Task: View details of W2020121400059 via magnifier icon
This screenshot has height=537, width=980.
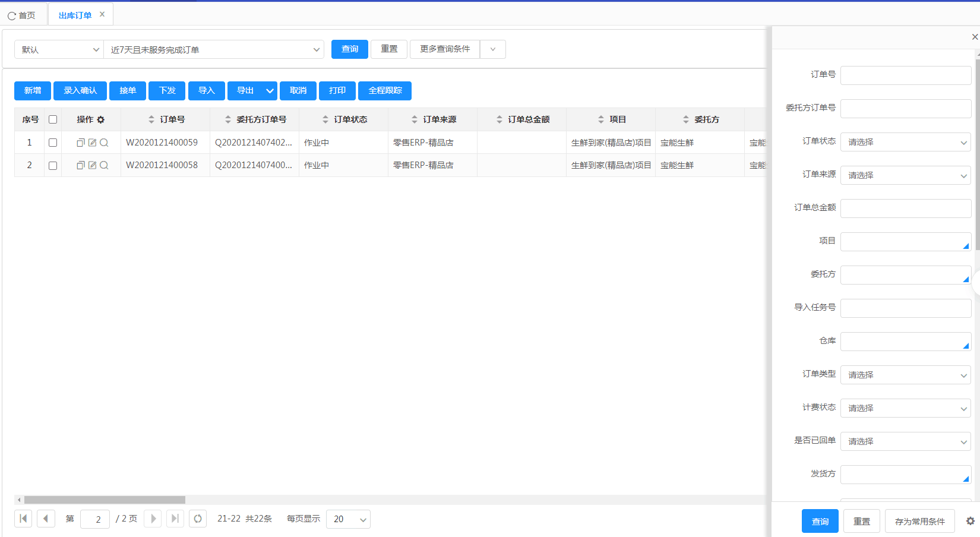Action: click(x=105, y=142)
